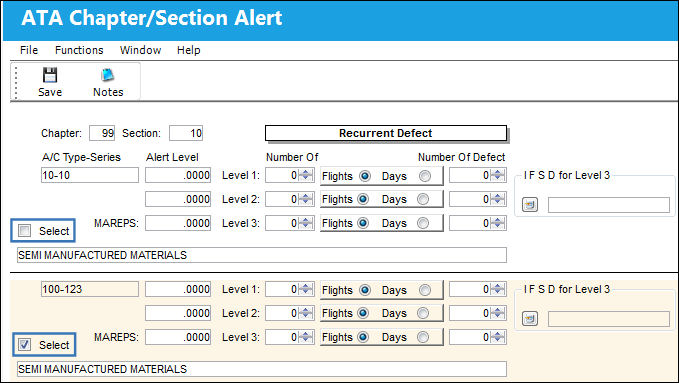Click Number Of Defect spinner, 10-10 Level 2
679x383 pixels.
[x=498, y=199]
